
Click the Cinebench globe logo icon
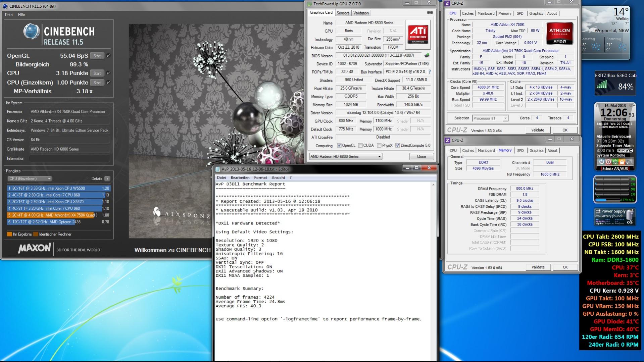(32, 32)
